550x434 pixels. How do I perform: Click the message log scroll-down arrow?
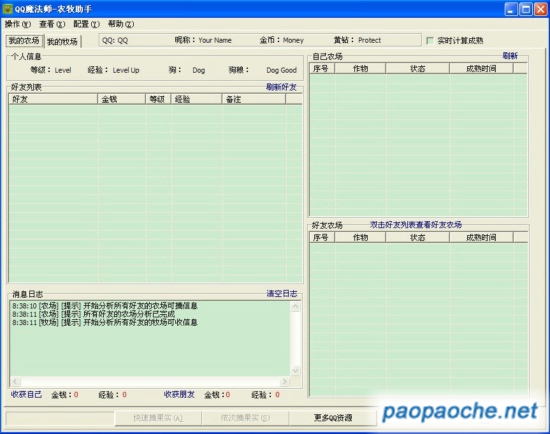[296, 370]
